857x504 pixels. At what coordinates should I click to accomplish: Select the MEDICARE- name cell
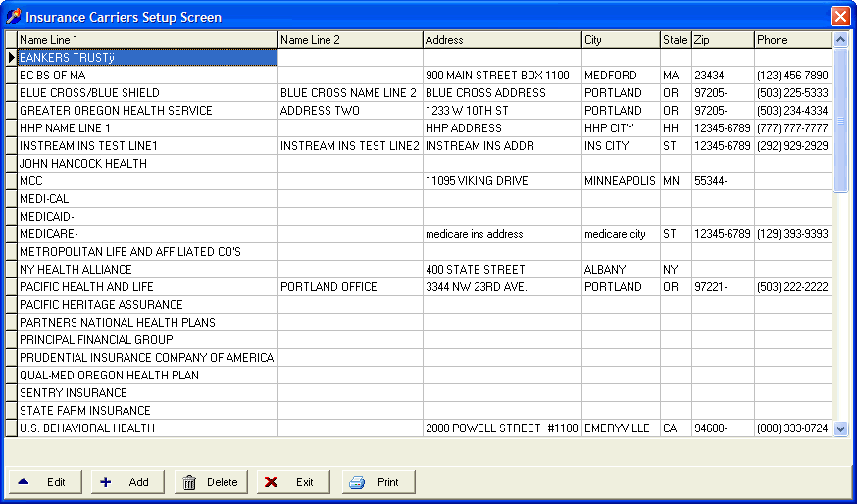click(x=147, y=234)
